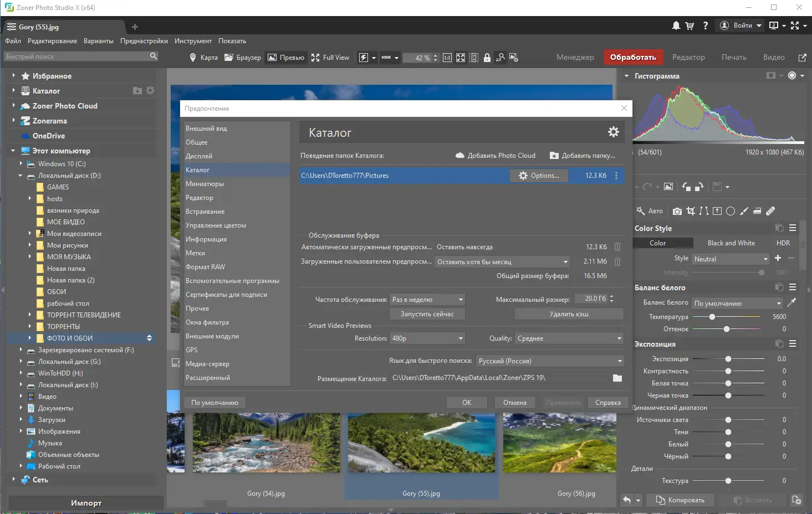Select the Crop tool in the editing toolbar
The height and width of the screenshot is (514, 812).
[x=691, y=211]
